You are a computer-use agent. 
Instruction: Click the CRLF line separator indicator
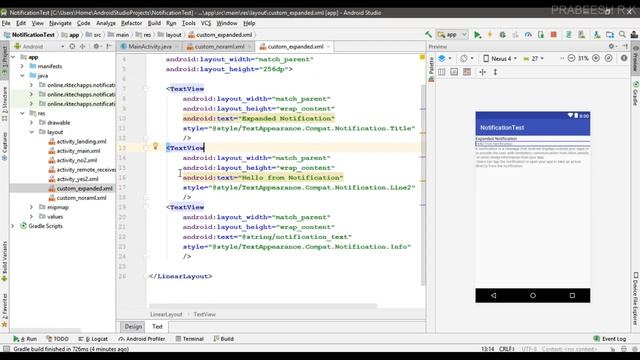(507, 349)
